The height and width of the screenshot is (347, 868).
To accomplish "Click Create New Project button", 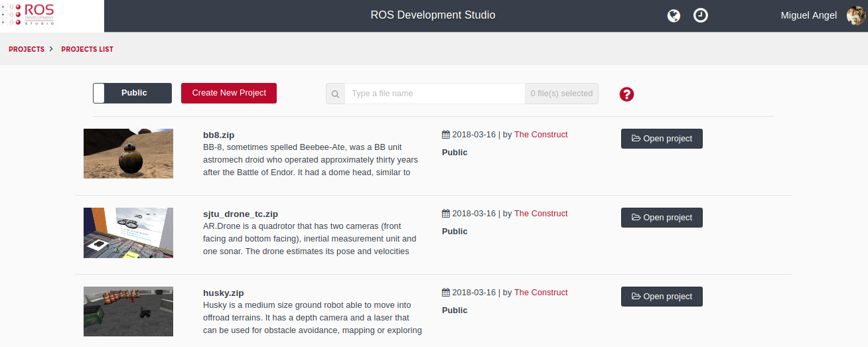I will [229, 93].
